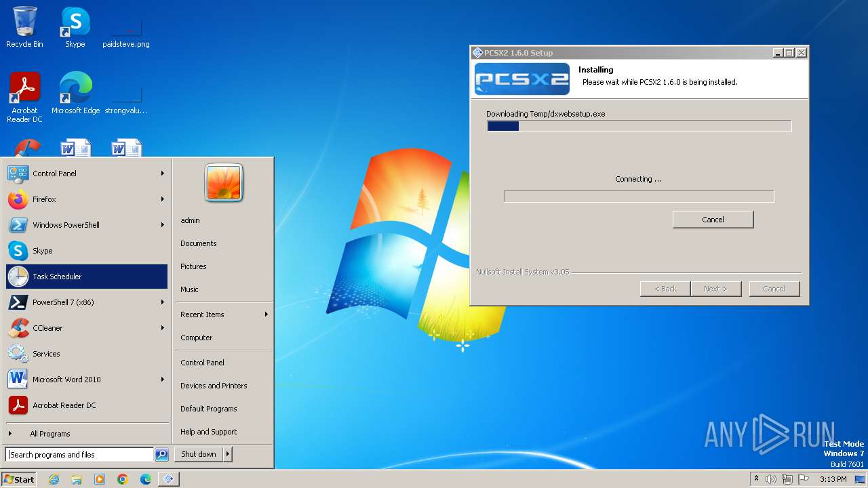The image size is (868, 488).
Task: Open Acrobat Reader DC desktop icon
Action: click(24, 98)
